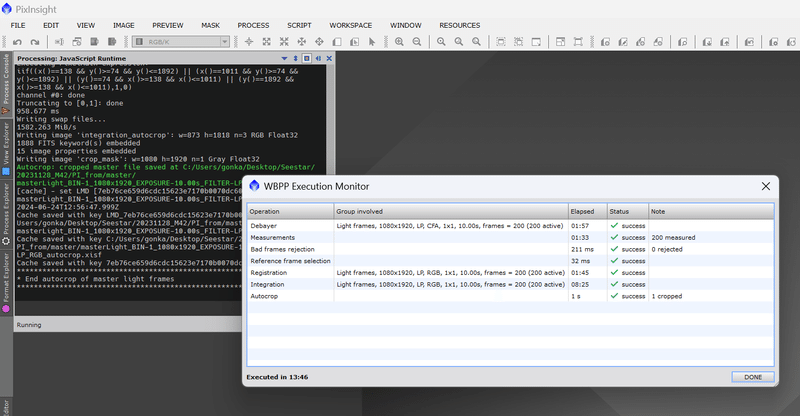This screenshot has width=800, height=416.
Task: Click the fit-to-frame icon with corner brackets
Action: 578,42
